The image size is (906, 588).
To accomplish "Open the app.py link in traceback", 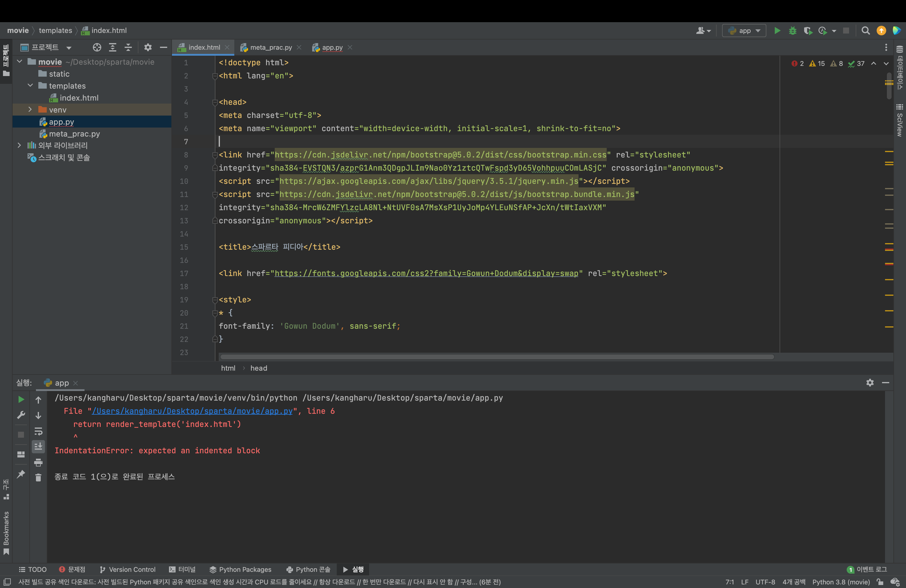I will 192,411.
